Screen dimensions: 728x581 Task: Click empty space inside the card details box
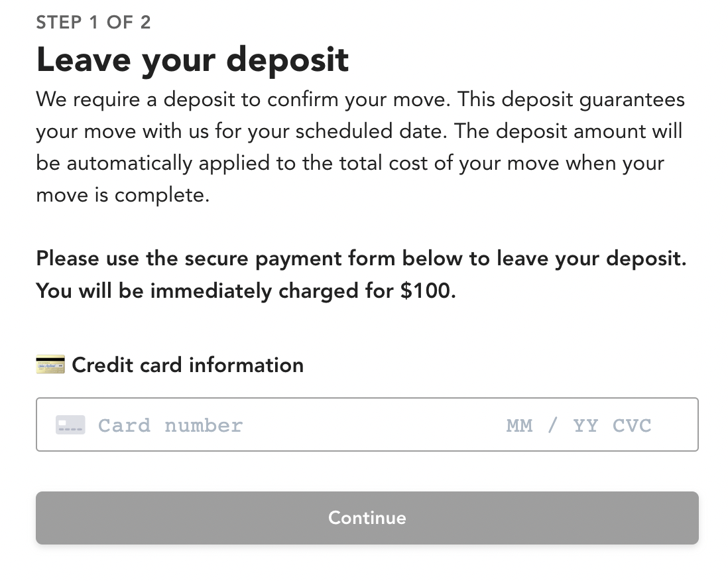tap(371, 425)
